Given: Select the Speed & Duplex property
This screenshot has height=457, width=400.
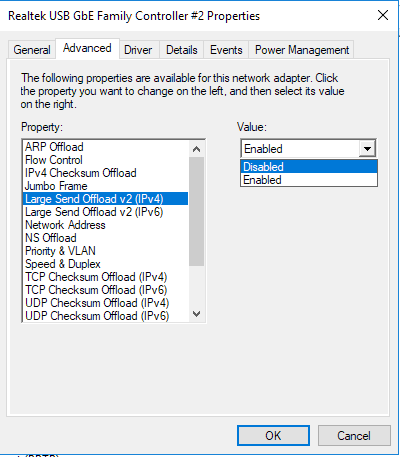Looking at the screenshot, I should pyautogui.click(x=63, y=264).
